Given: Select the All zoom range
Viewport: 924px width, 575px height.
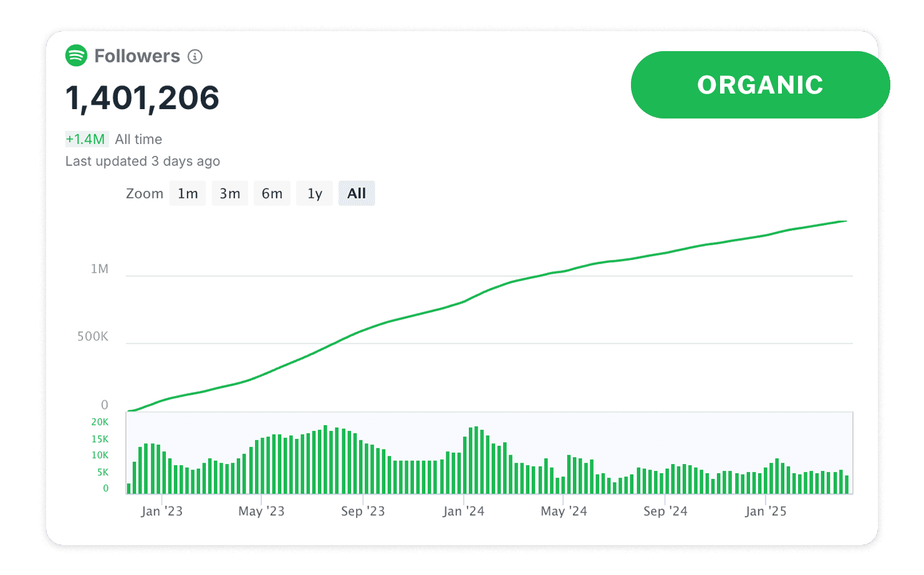Looking at the screenshot, I should click(357, 193).
